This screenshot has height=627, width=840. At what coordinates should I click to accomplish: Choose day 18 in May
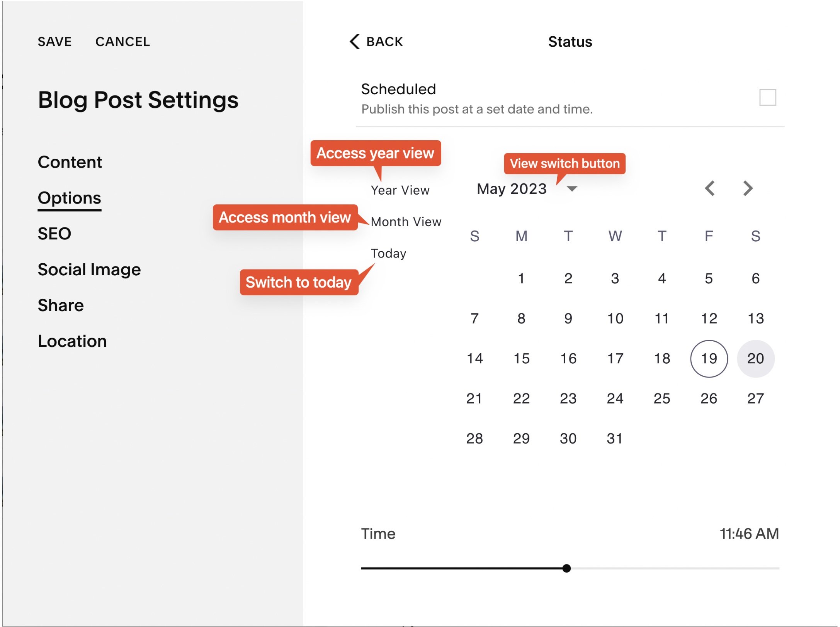point(662,359)
